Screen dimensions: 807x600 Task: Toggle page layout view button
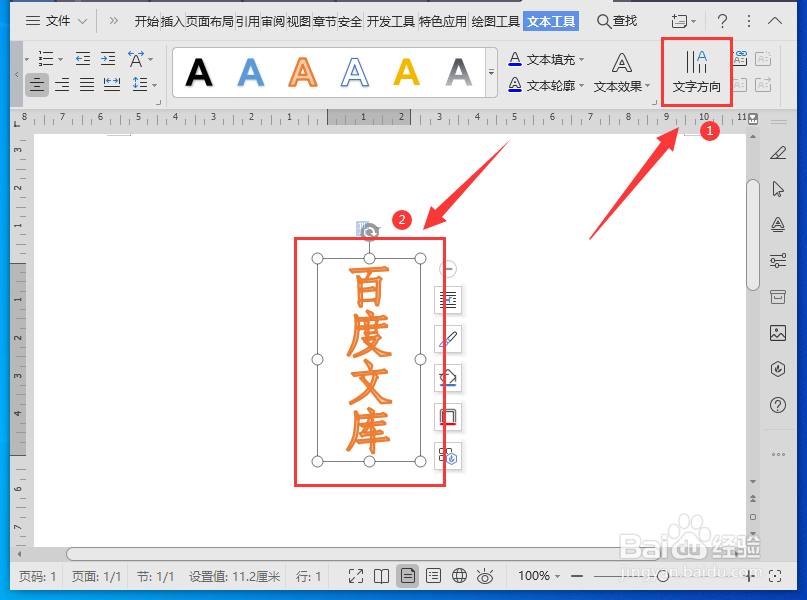(408, 576)
